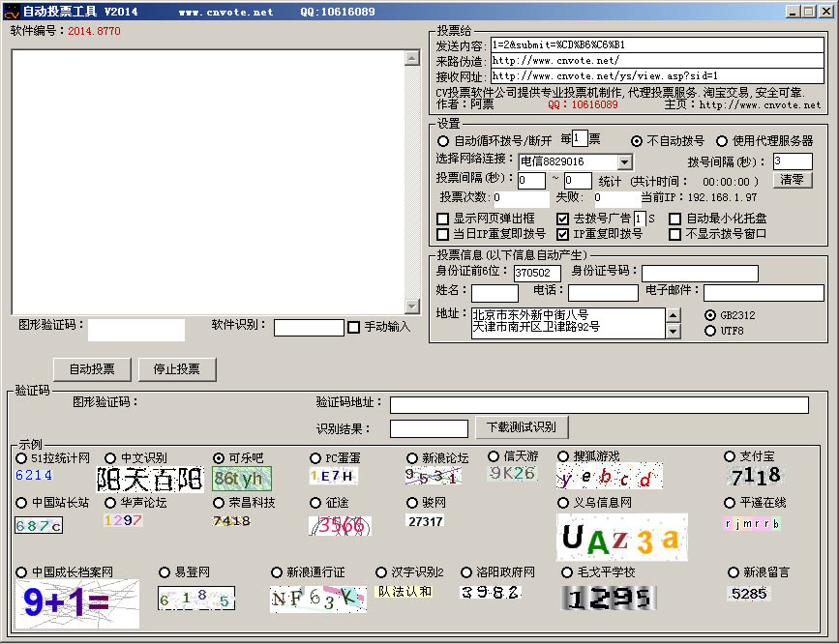The width and height of the screenshot is (839, 644).
Task: Switch encoding to UTF8
Action: point(712,329)
